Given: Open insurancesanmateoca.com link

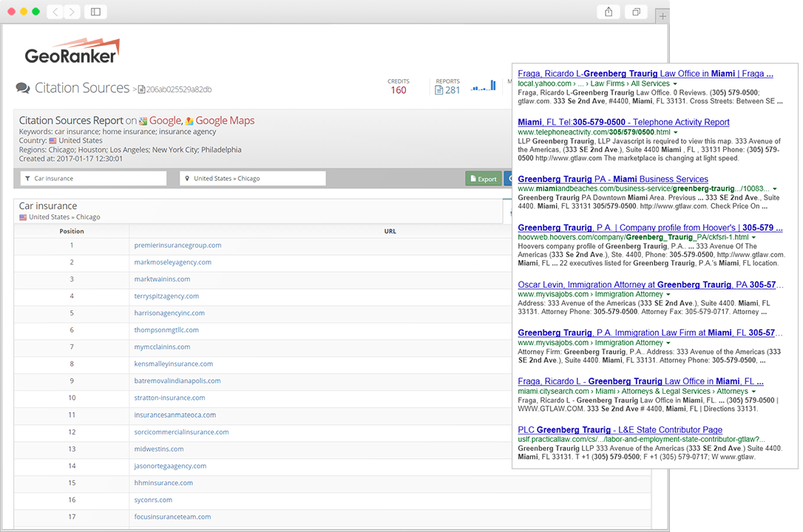Looking at the screenshot, I should [x=175, y=415].
